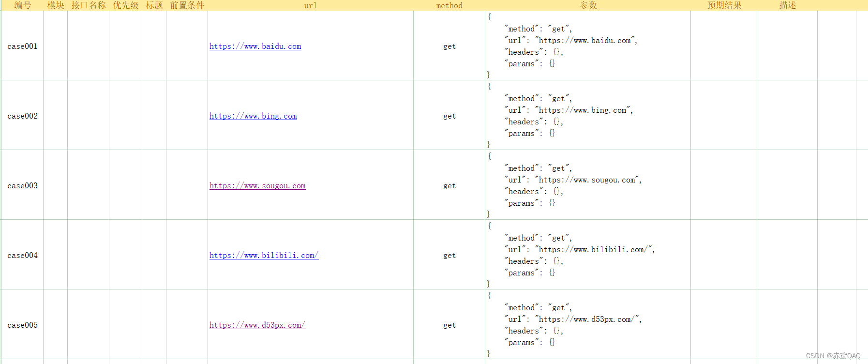Screen dimensions: 868x364
Task: Select the empty 模块 cell in case002 row
Action: click(56, 115)
